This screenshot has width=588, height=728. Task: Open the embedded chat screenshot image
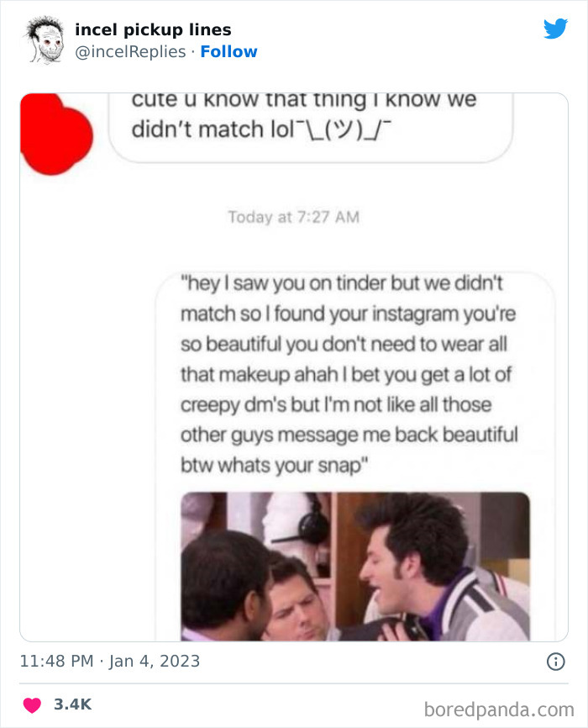click(294, 367)
